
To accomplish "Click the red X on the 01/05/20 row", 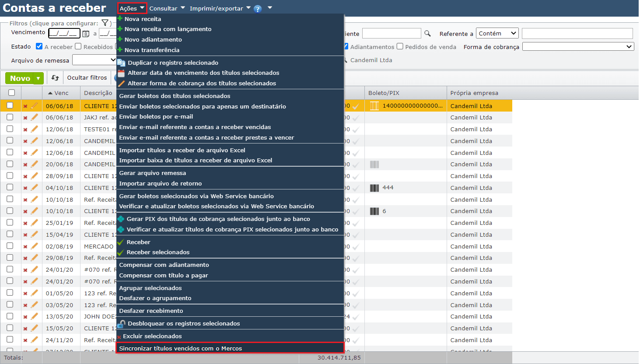I will pos(25,294).
